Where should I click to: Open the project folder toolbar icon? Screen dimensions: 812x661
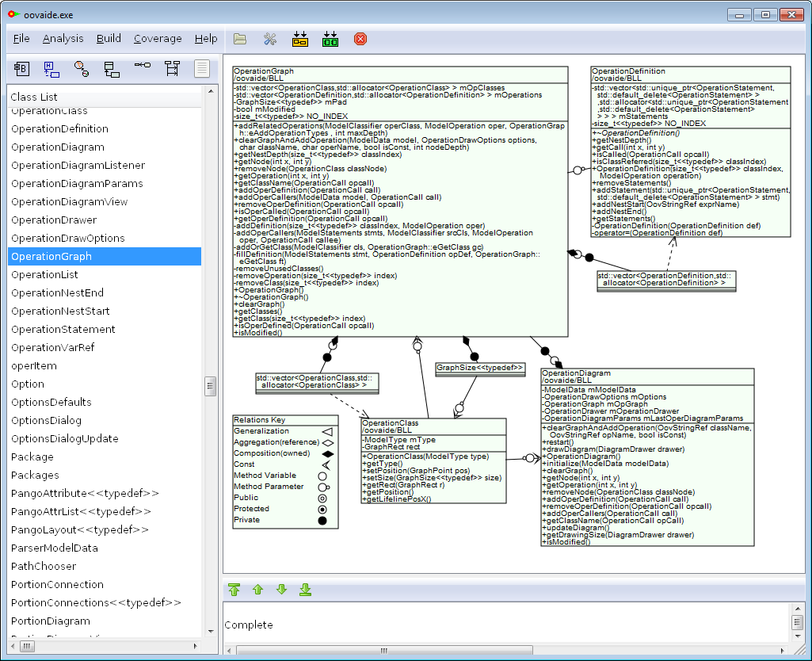pos(239,38)
